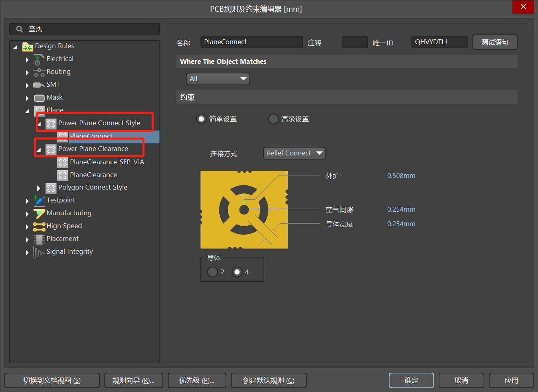Click the High Speed category icon

click(39, 227)
